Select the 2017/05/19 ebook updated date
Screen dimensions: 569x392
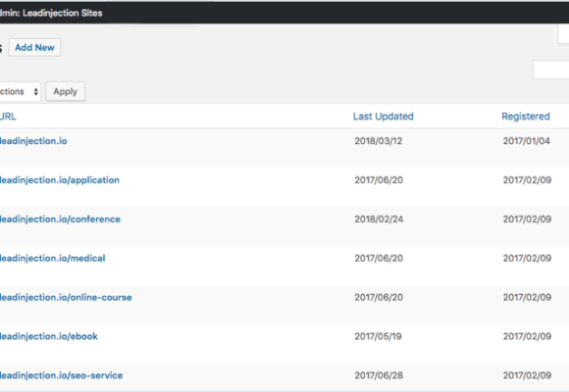(x=378, y=336)
